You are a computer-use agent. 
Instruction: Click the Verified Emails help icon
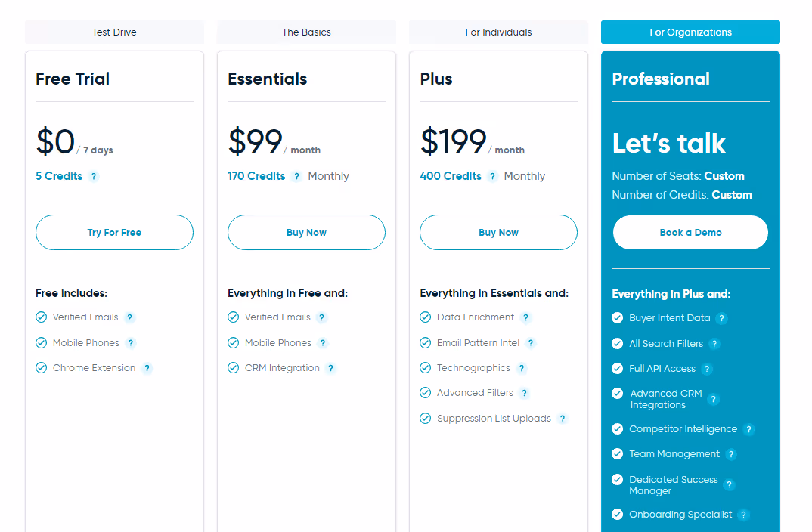tap(129, 317)
